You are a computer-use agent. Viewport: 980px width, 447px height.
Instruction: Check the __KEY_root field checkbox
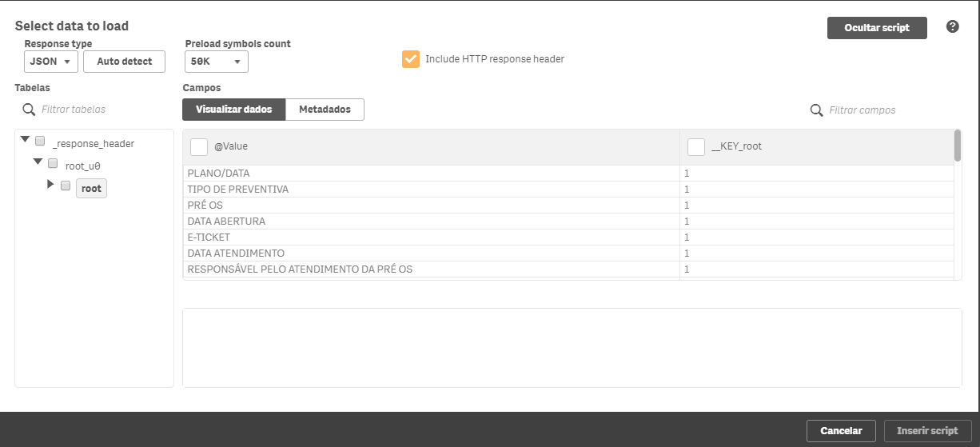coord(696,147)
